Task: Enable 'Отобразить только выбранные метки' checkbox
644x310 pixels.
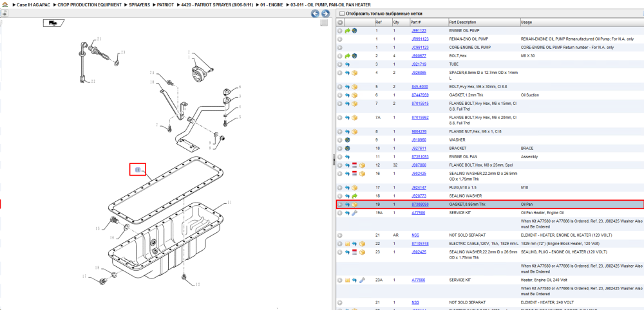Action: 341,14
